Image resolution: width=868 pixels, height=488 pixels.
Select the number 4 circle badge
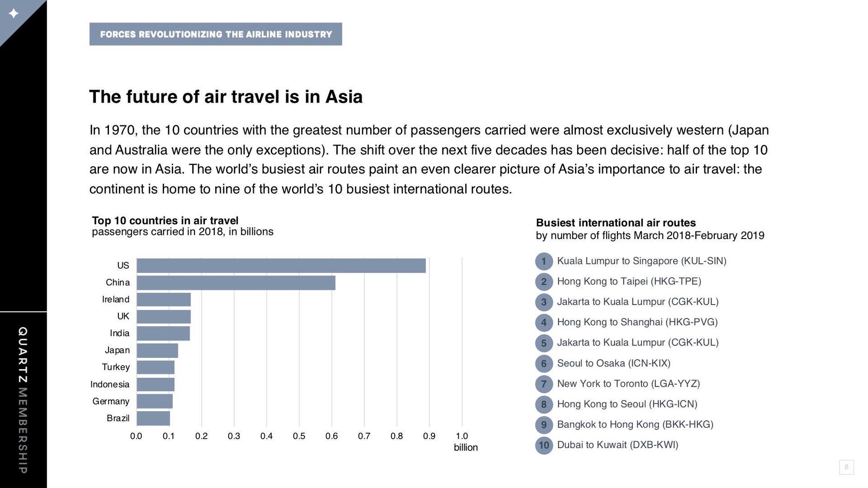click(x=544, y=323)
